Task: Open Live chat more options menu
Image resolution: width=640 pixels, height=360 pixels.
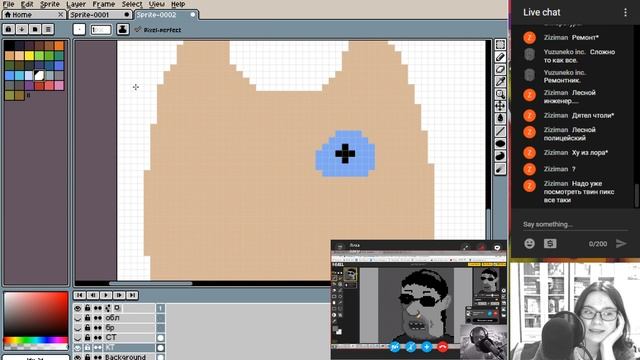Action: (x=625, y=12)
